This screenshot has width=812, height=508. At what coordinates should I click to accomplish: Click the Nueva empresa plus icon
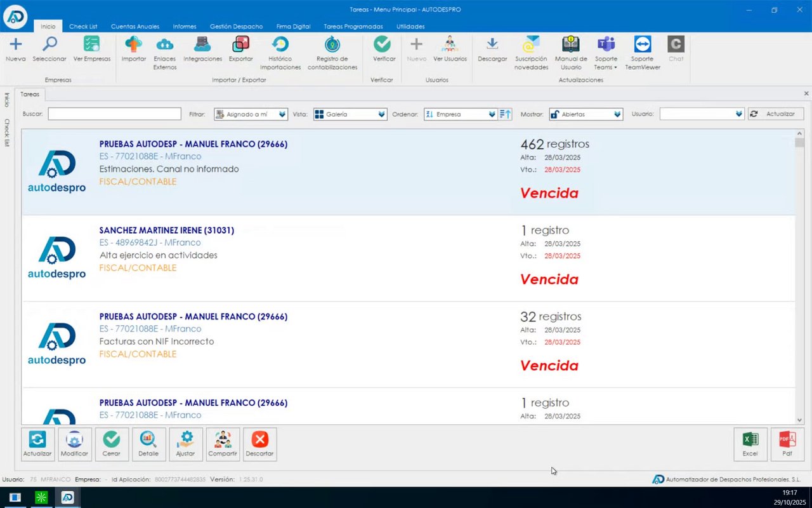pos(15,44)
